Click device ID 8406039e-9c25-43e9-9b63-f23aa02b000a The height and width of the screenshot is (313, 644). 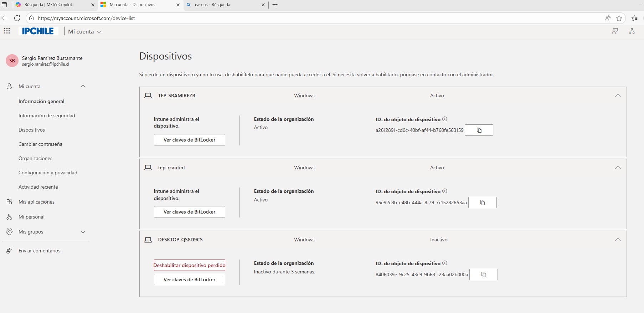[x=422, y=274]
